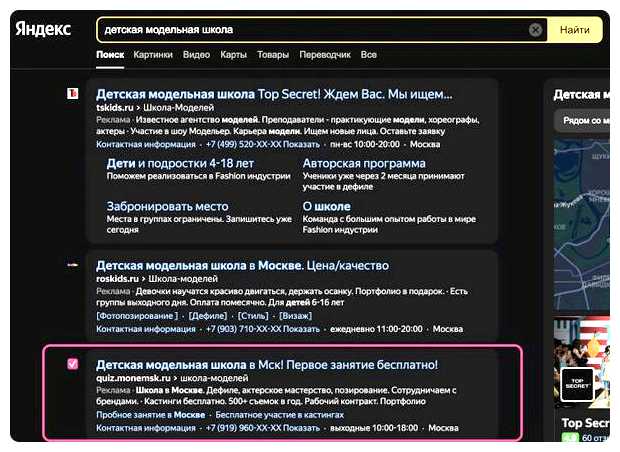The width and height of the screenshot is (620, 452).
Task: Open Контактная информация for roskids.ru
Action: click(x=146, y=329)
